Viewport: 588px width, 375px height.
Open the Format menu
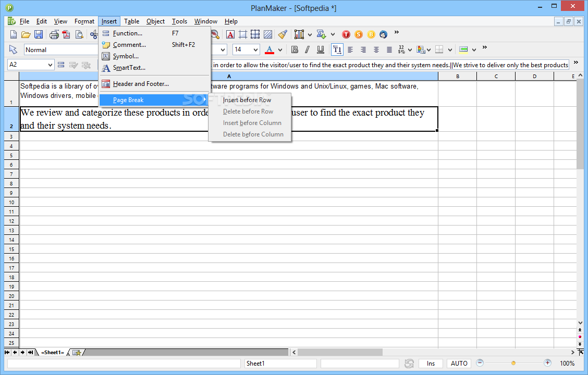point(84,21)
